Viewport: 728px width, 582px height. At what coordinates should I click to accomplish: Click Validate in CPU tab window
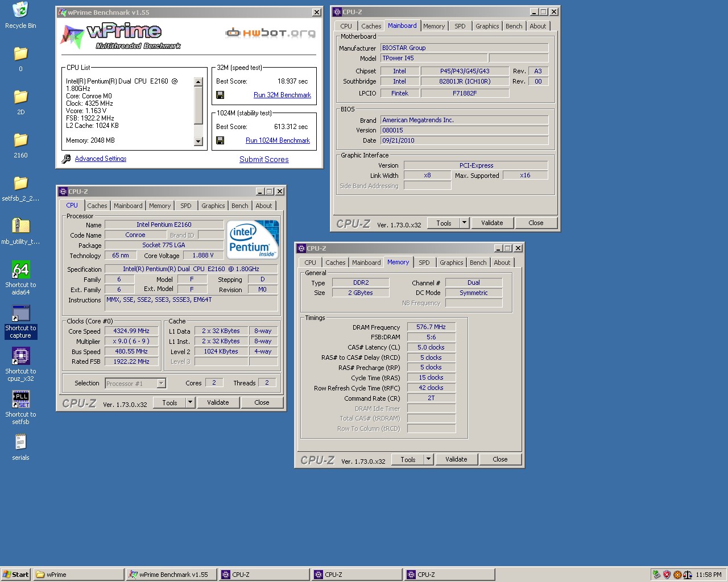[x=218, y=402]
